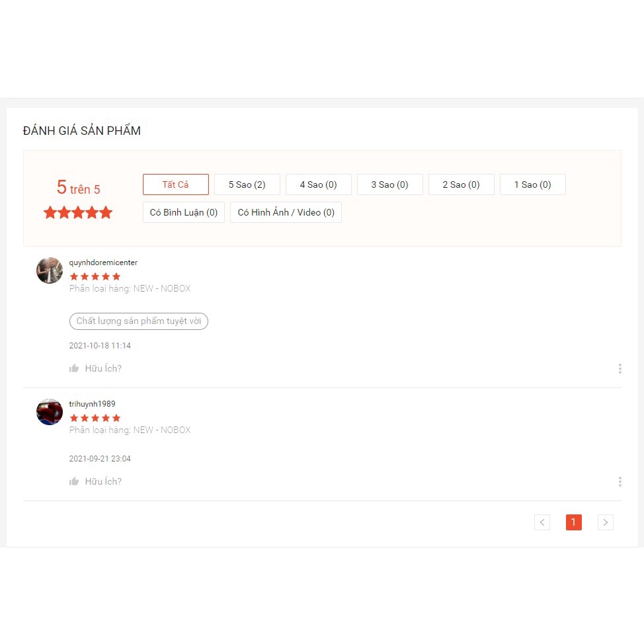Click the Chất lượng sản phẩm tuyệt vời tag
This screenshot has height=644, width=644.
click(139, 321)
